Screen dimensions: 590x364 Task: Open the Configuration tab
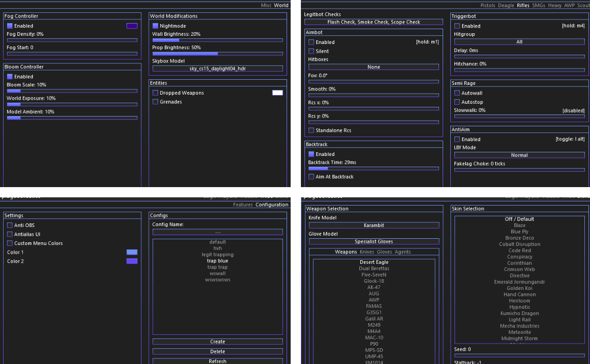point(272,205)
